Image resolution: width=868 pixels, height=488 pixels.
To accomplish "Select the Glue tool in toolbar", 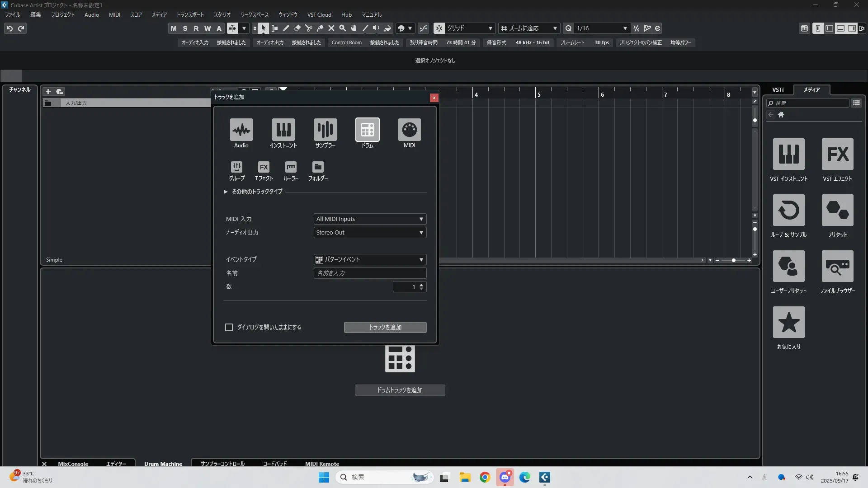I will click(x=320, y=28).
